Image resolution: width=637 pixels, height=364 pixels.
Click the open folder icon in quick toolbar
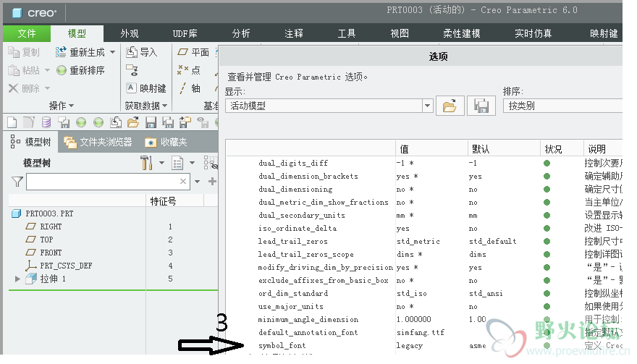click(x=133, y=122)
